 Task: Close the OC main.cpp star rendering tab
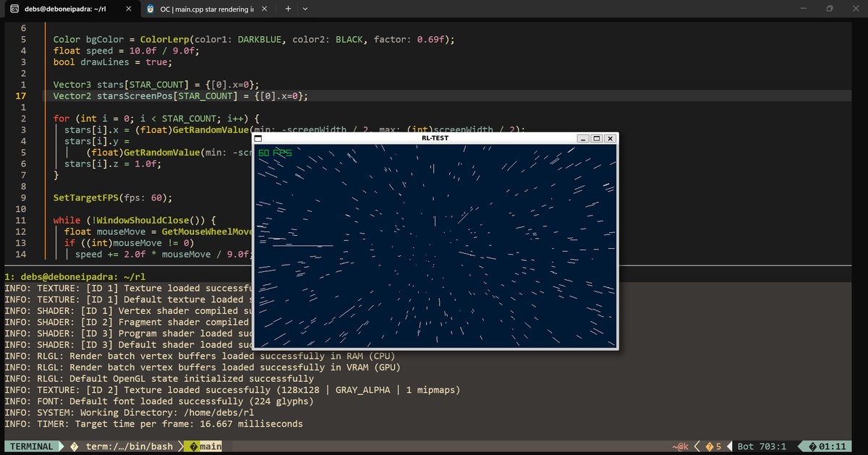point(264,9)
